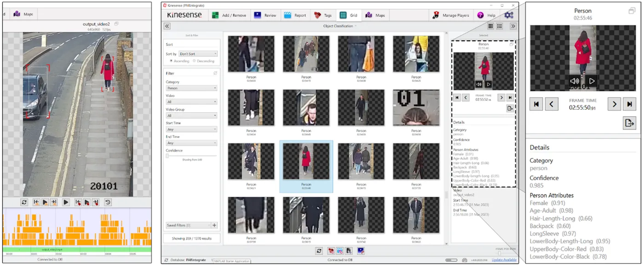Adjust the Confidence slider

[x=167, y=156]
